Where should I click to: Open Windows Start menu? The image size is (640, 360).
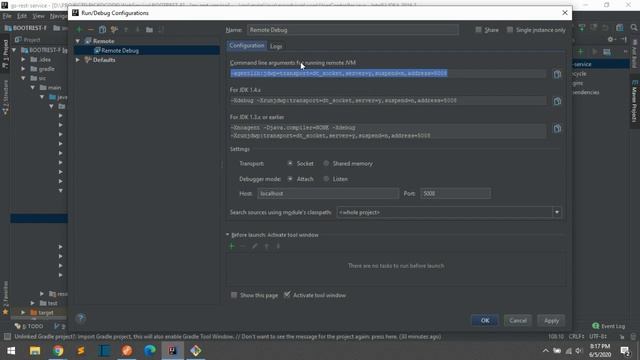pos(11,351)
